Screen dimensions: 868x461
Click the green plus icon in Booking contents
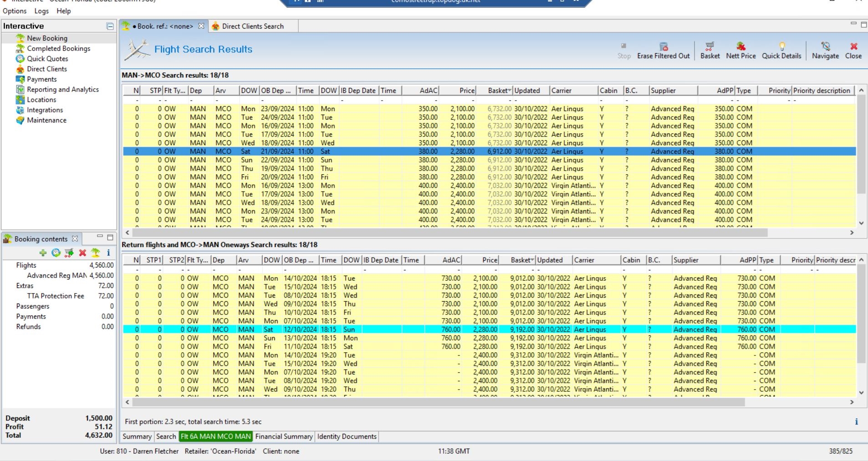pos(43,253)
